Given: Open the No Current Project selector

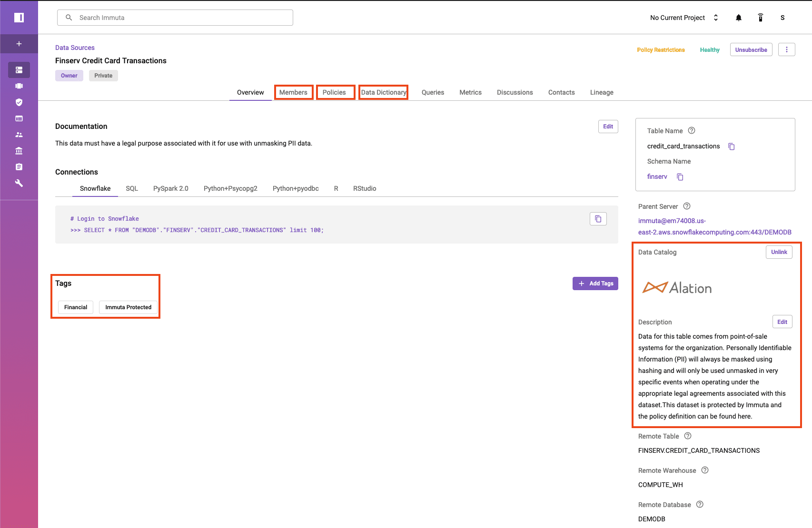Looking at the screenshot, I should (x=683, y=18).
